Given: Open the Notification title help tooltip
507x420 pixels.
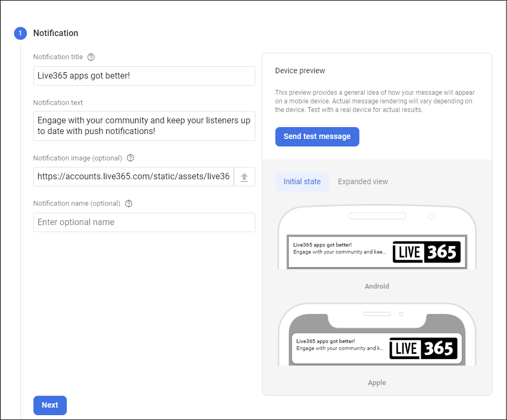Looking at the screenshot, I should pos(91,57).
